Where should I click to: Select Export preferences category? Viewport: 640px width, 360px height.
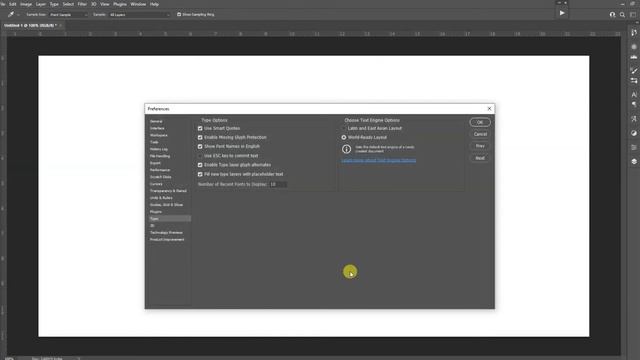pos(155,163)
